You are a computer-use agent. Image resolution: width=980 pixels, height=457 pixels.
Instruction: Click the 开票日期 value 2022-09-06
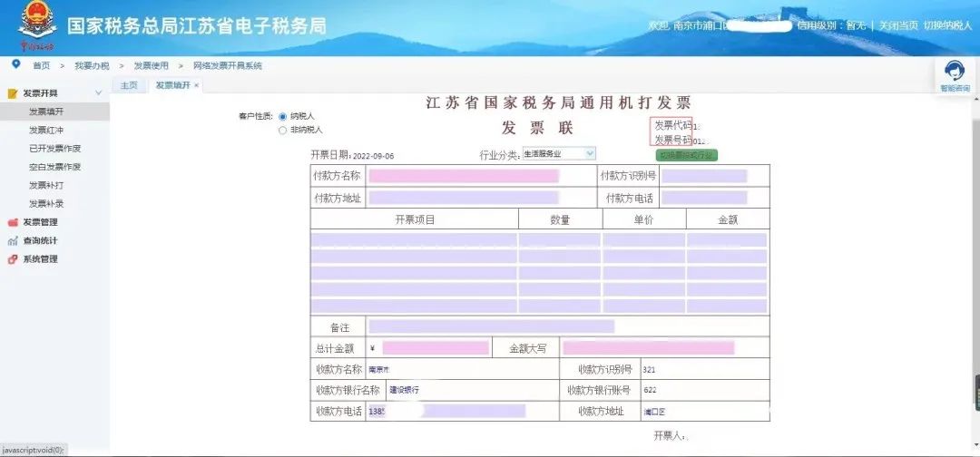(x=373, y=156)
